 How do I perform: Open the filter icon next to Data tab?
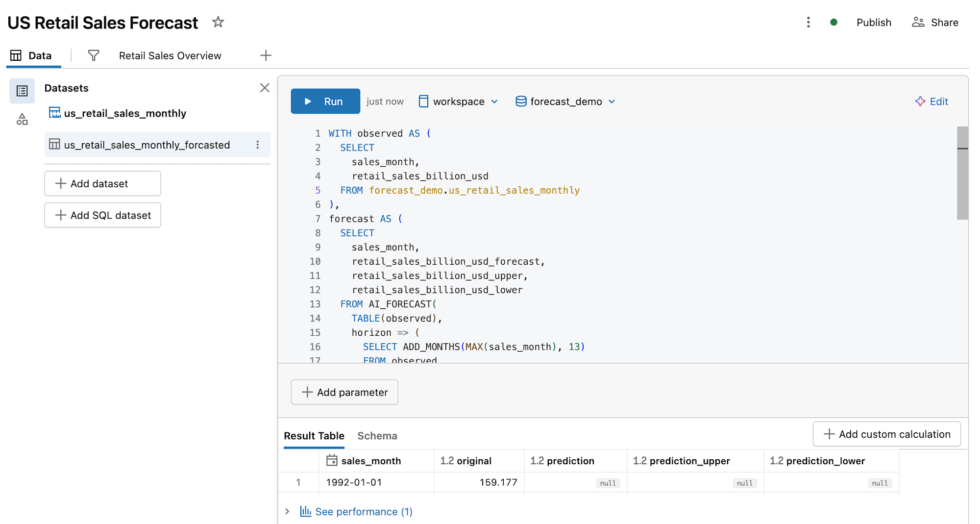click(93, 55)
